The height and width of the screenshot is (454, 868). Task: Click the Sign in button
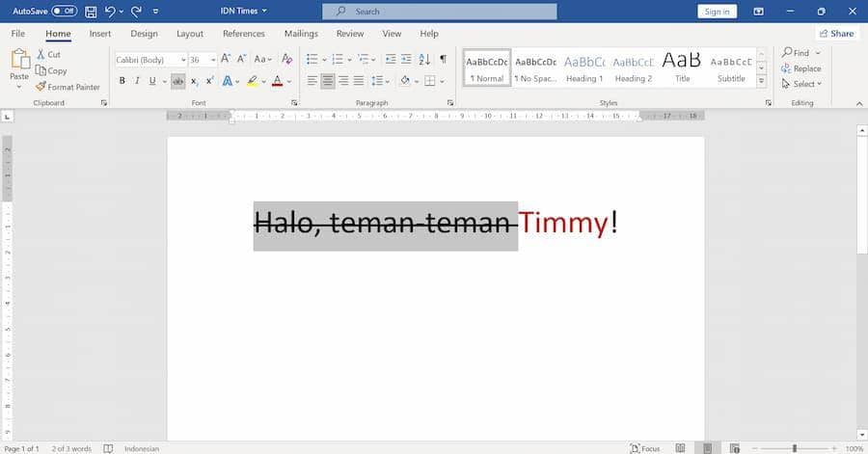coord(717,11)
